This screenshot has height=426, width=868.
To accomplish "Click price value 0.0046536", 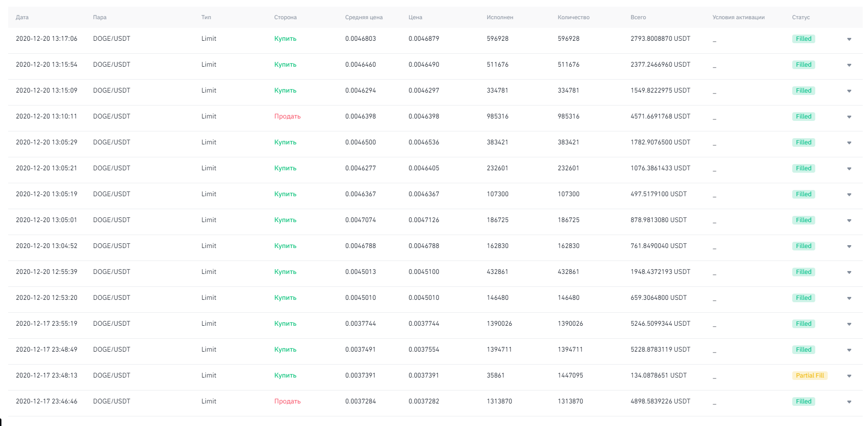I will (424, 142).
